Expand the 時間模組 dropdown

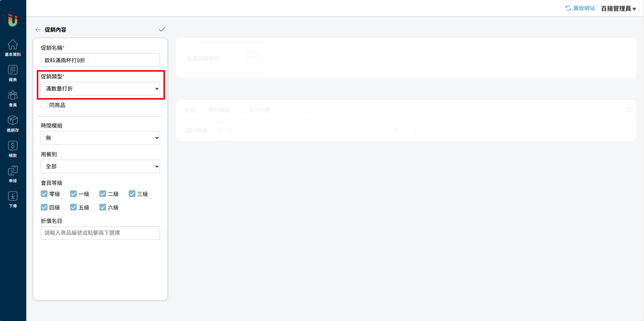point(100,138)
